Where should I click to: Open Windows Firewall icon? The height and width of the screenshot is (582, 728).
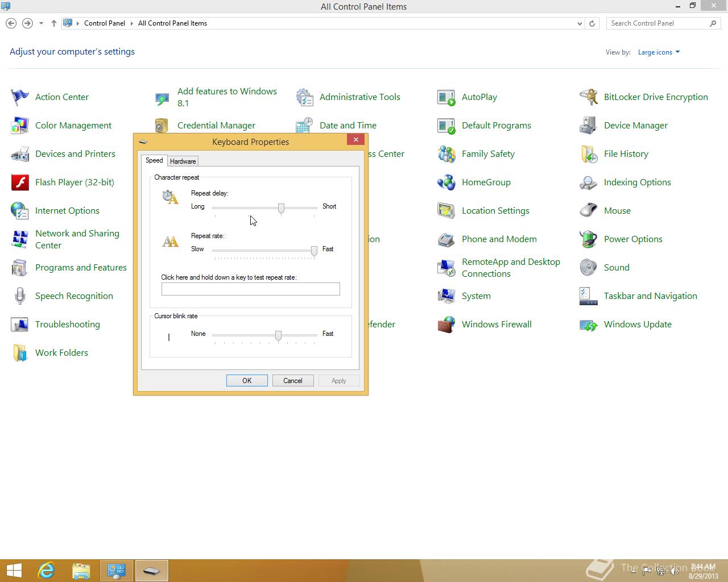coord(446,325)
